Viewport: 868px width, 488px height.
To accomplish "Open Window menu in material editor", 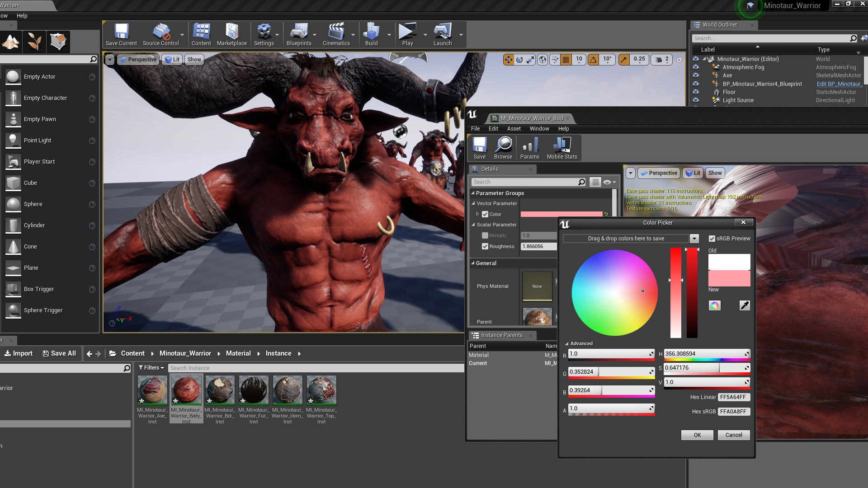I will point(539,129).
